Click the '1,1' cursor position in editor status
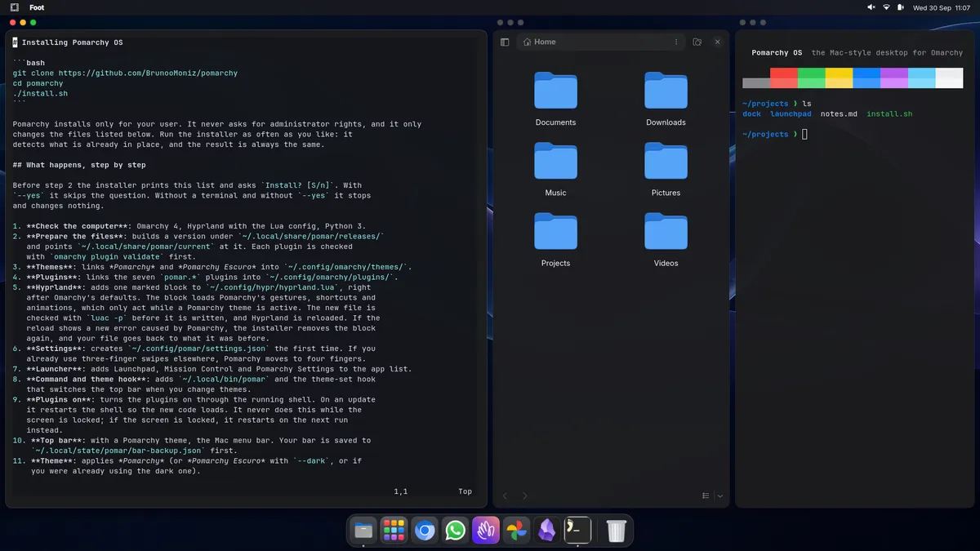This screenshot has width=980, height=551. [401, 491]
